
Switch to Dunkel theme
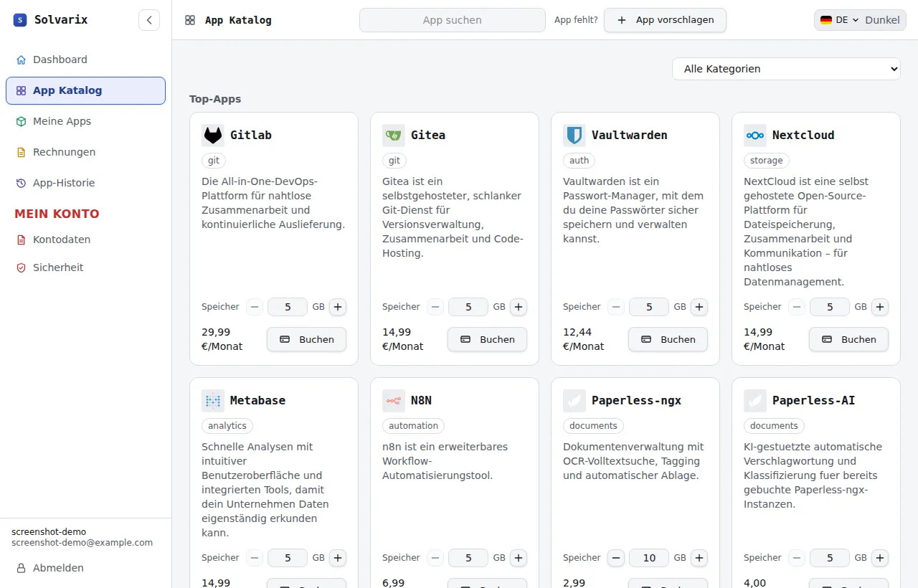[882, 20]
